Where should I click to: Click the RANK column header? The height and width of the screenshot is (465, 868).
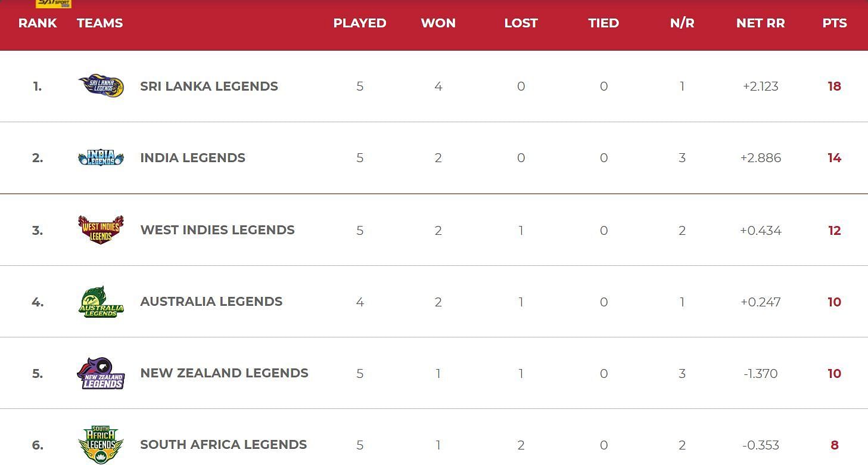click(x=38, y=23)
